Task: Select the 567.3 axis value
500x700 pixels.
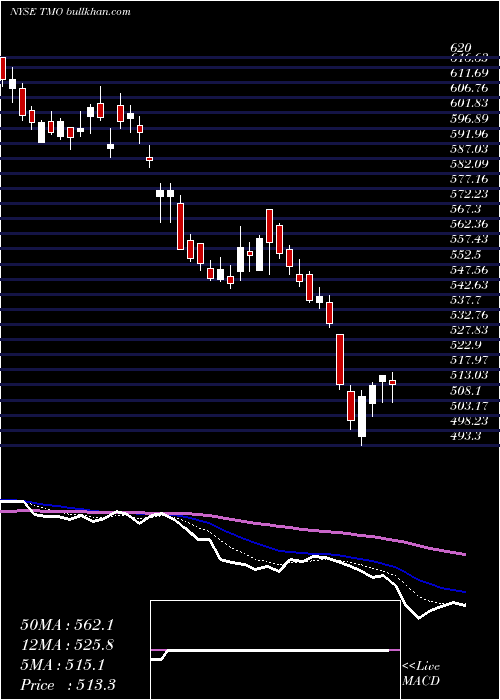Action: 465,209
